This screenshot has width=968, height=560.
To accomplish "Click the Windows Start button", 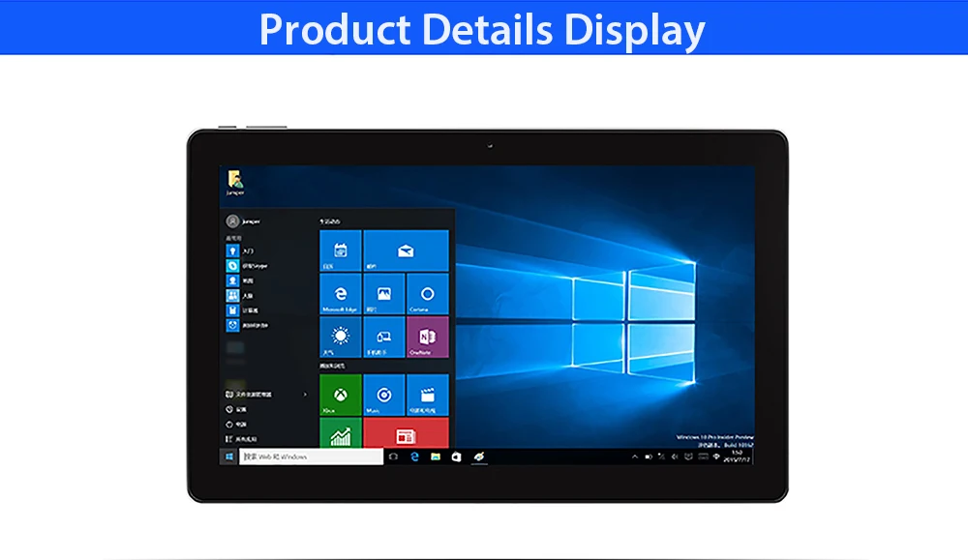I will point(229,457).
